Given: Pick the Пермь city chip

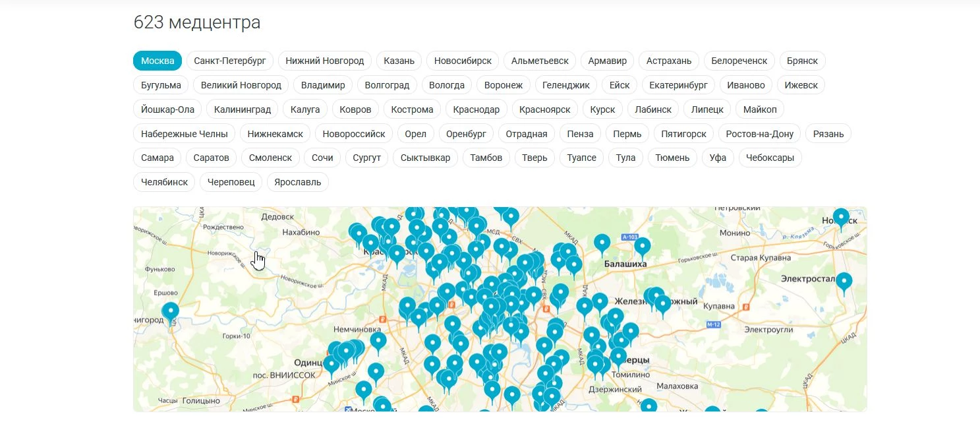Looking at the screenshot, I should click(x=627, y=134).
